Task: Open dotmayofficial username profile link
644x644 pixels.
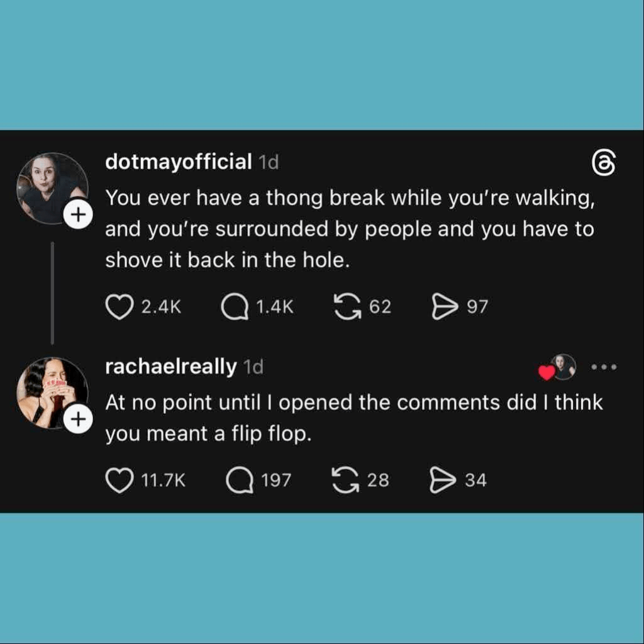Action: click(178, 162)
